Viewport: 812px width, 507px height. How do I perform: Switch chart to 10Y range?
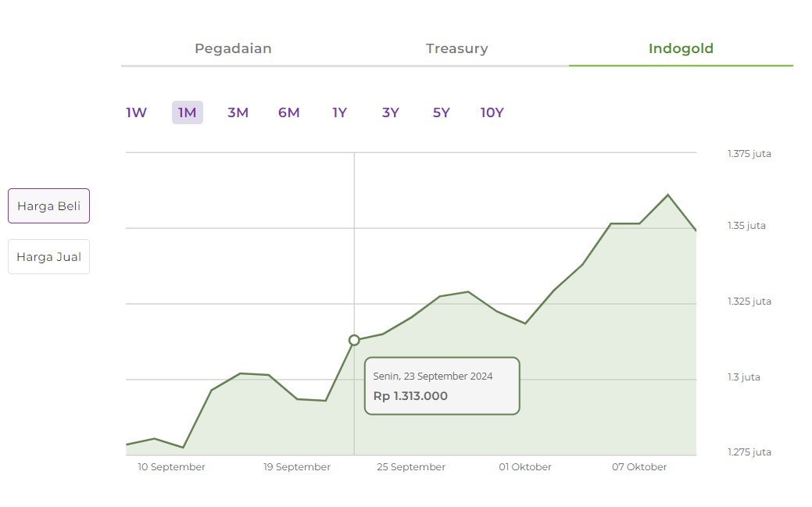point(492,112)
